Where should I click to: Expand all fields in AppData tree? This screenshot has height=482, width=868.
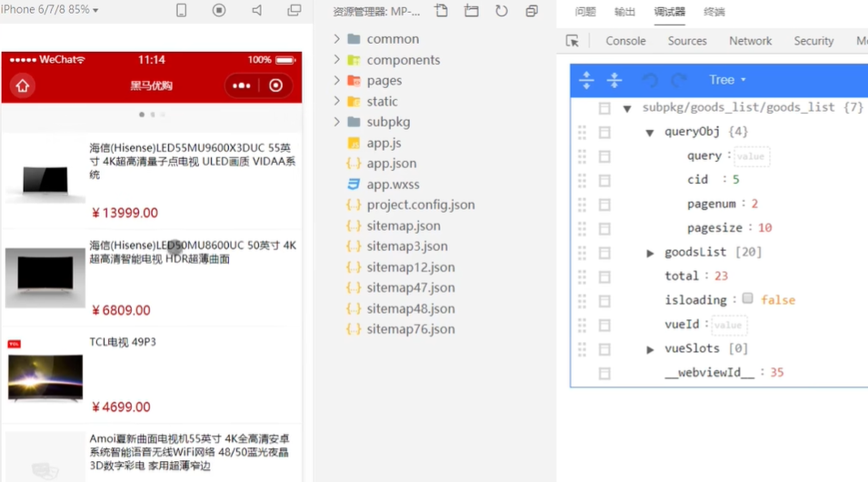586,80
